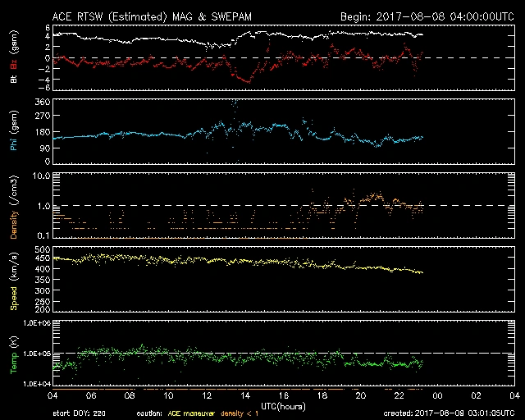Click the "16" hour label on time axis

click(284, 395)
